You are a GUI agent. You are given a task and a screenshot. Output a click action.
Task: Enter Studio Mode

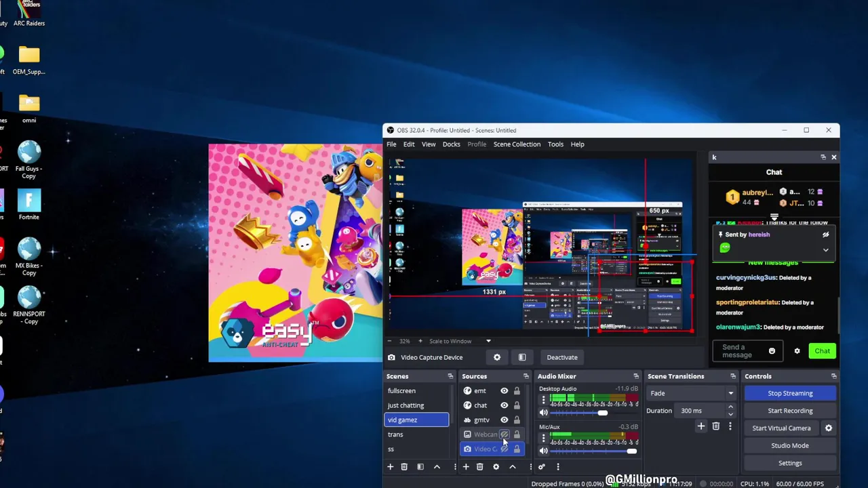tap(790, 445)
